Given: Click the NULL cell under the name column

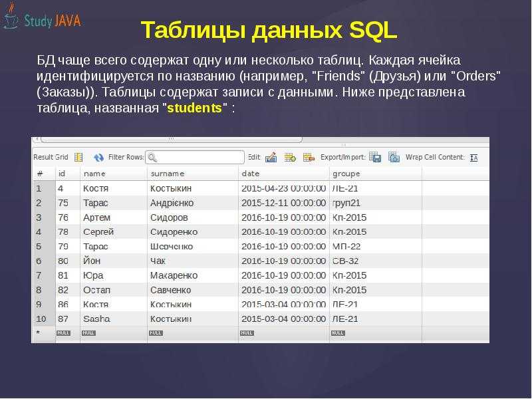Looking at the screenshot, I should click(x=88, y=333).
